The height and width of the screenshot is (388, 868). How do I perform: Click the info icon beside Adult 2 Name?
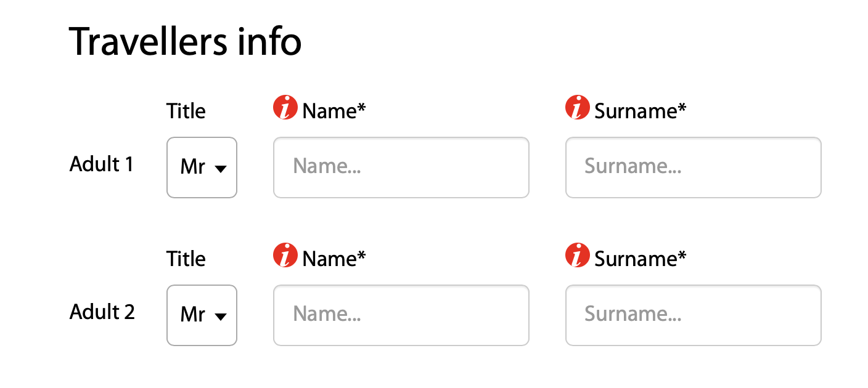coord(285,256)
